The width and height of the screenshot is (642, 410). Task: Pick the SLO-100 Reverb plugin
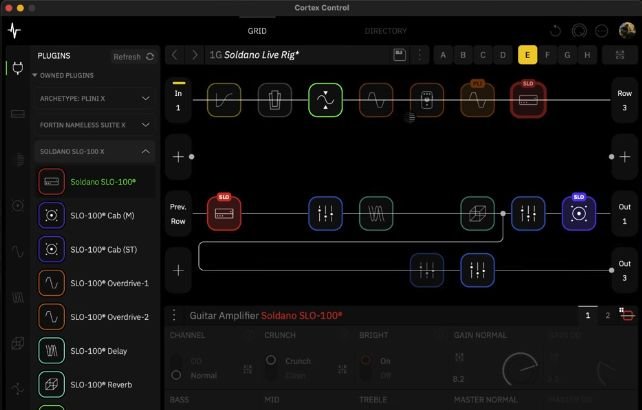[95, 385]
